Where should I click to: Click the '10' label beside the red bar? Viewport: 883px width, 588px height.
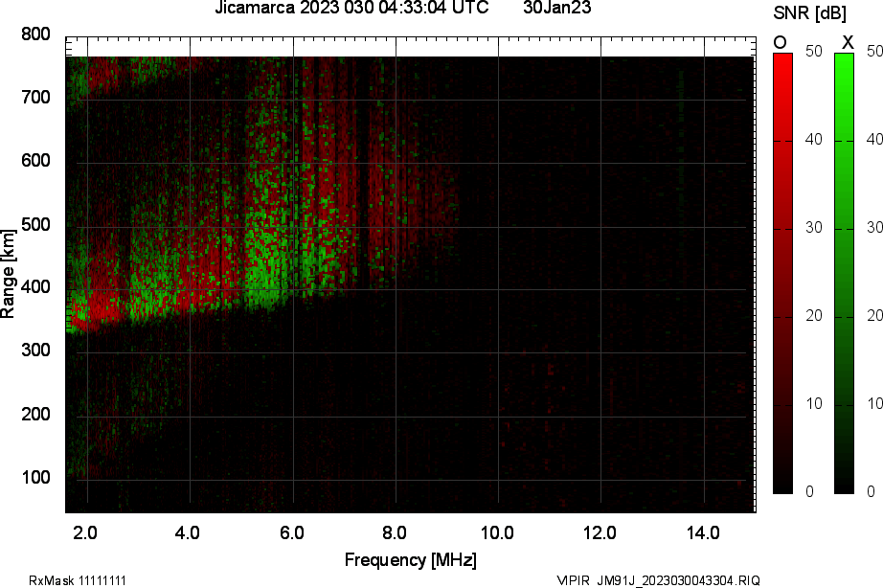point(814,404)
